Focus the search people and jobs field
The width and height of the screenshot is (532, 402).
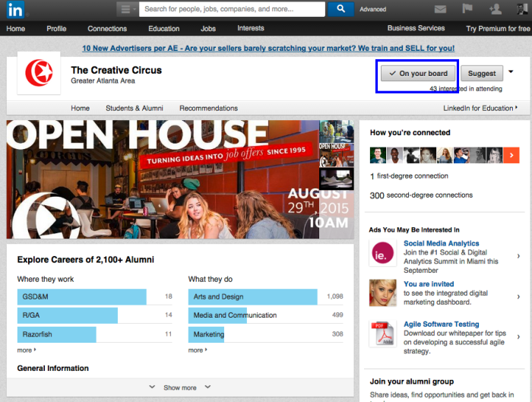click(x=233, y=9)
